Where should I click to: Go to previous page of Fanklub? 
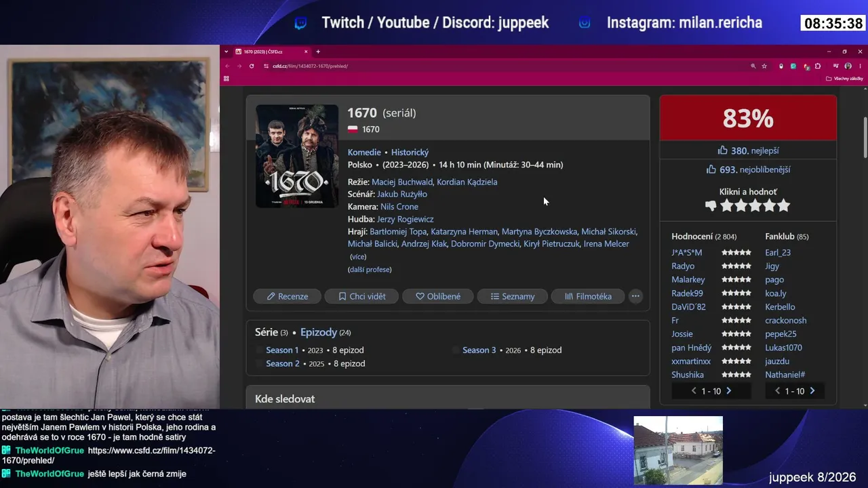pyautogui.click(x=777, y=391)
